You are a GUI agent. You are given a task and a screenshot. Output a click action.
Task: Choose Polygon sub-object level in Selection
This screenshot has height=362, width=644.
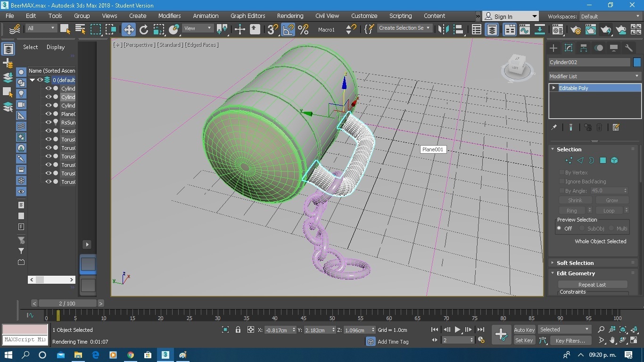[x=603, y=161]
